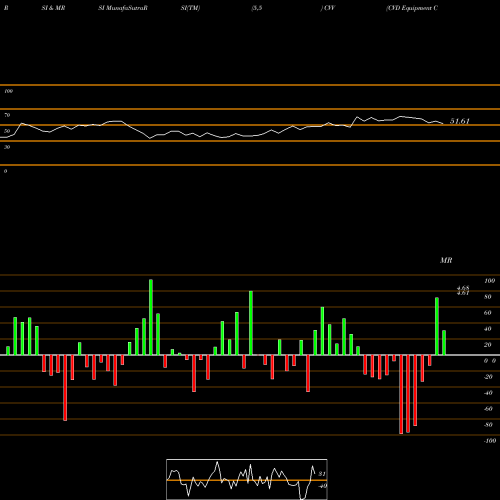
Task: Click the MR axis label -60 on the right
Action: click(x=488, y=409)
